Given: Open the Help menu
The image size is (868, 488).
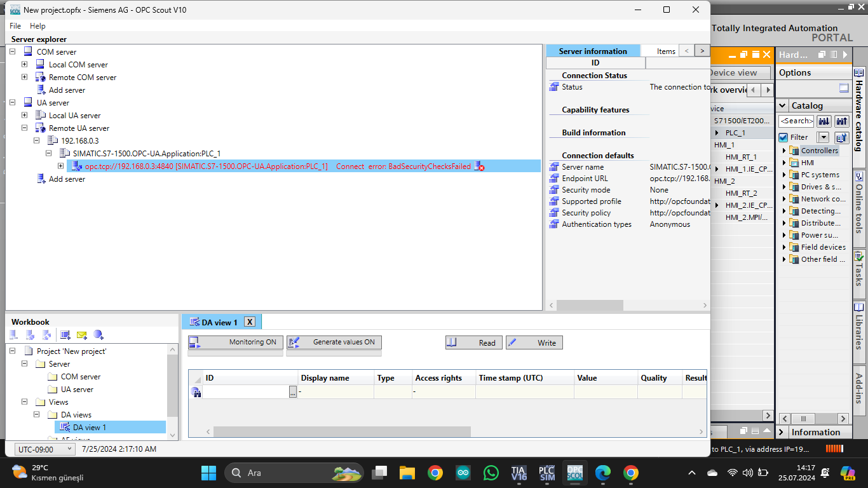Looking at the screenshot, I should [37, 26].
